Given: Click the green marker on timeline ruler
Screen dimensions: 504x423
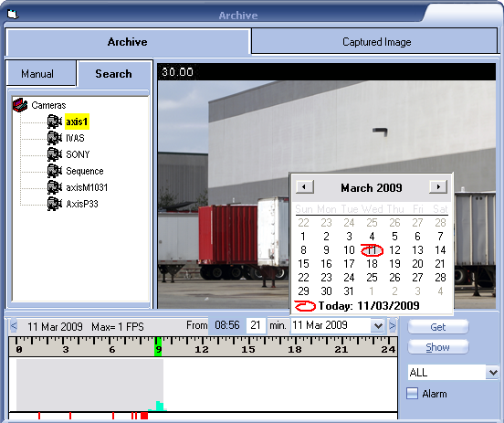Looking at the screenshot, I should pos(158,346).
